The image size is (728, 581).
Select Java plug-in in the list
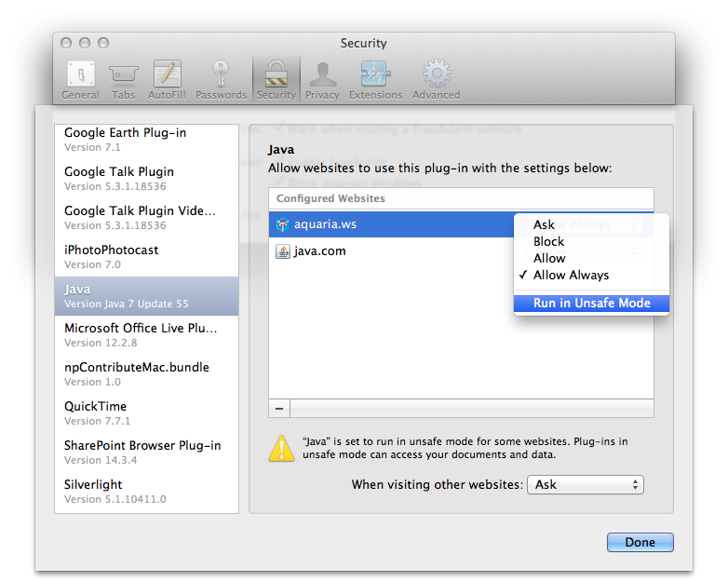[147, 296]
